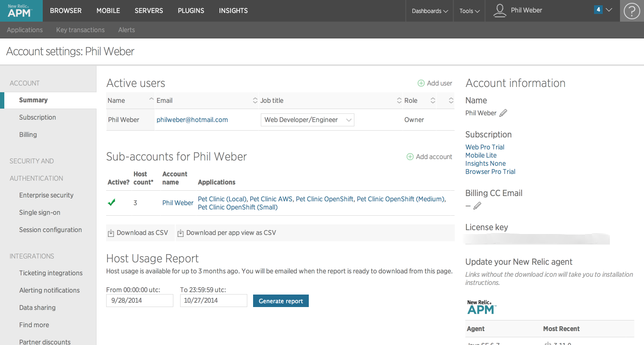Viewport: 644px width, 345px height.
Task: Open the Browser Pro Trial subscription link
Action: (490, 172)
